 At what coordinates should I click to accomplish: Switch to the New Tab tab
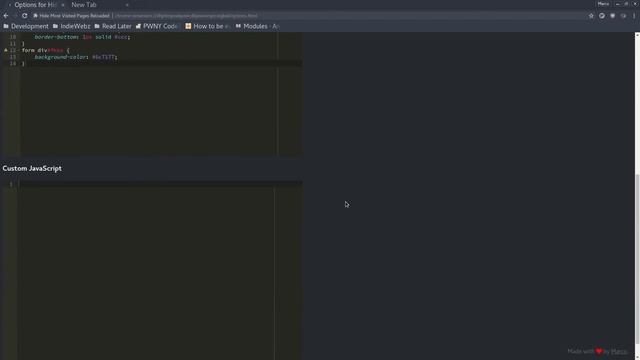(x=84, y=5)
